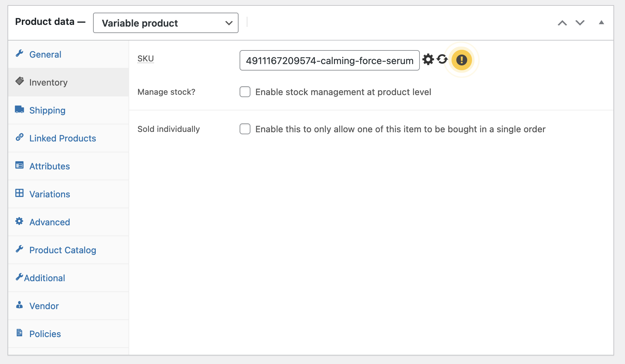Enable stock management at product level
The image size is (625, 364).
pyautogui.click(x=245, y=92)
